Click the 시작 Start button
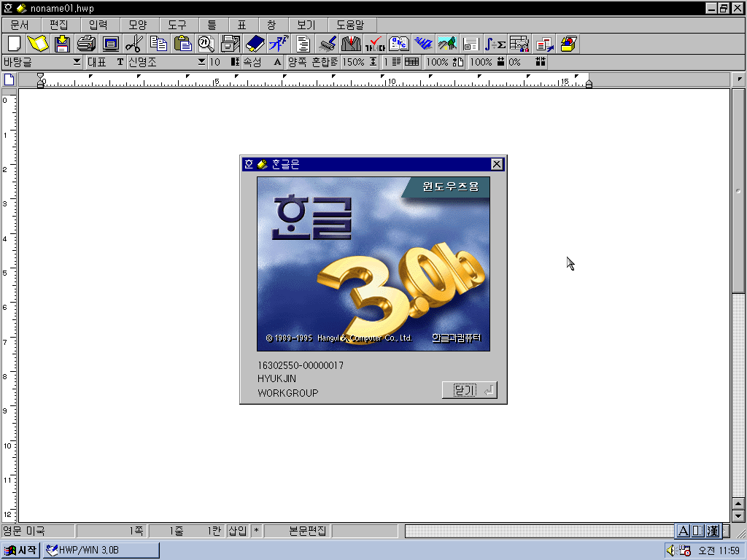This screenshot has width=747, height=560. pyautogui.click(x=20, y=551)
